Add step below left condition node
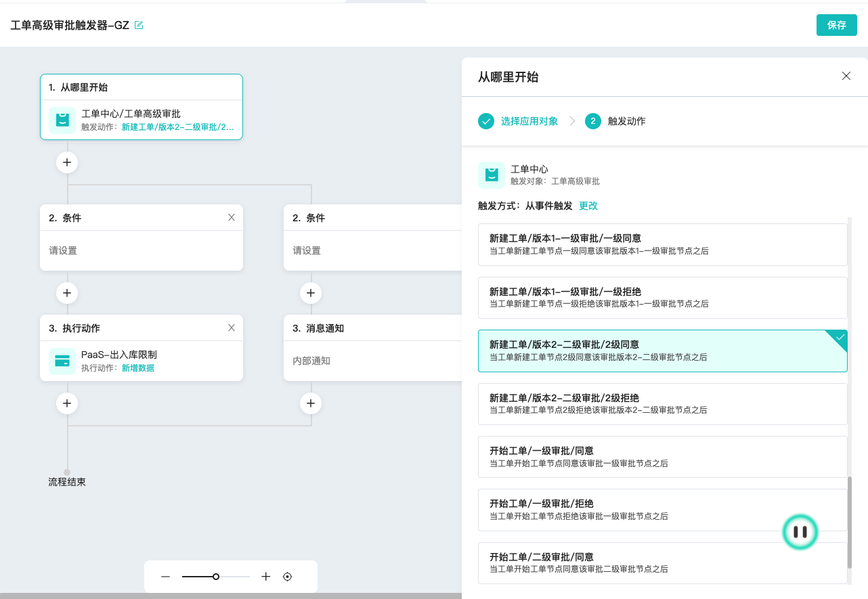Screen dimensions: 868x599 point(67,293)
